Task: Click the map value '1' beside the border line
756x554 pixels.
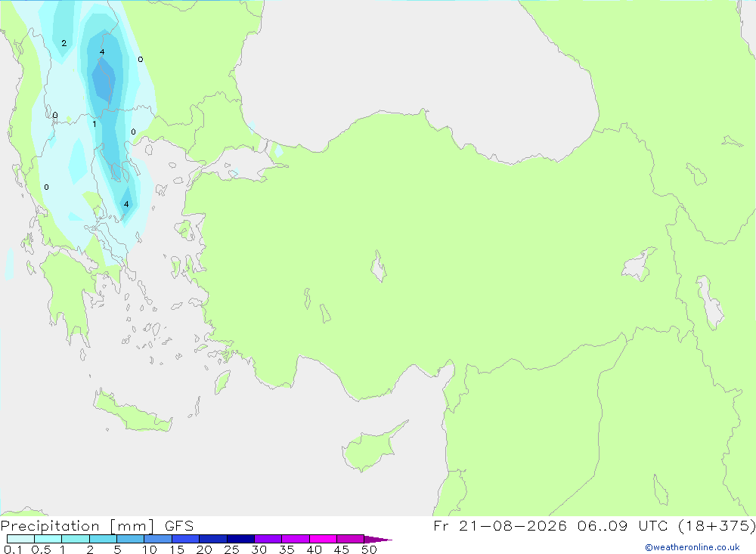Action: 94,125
